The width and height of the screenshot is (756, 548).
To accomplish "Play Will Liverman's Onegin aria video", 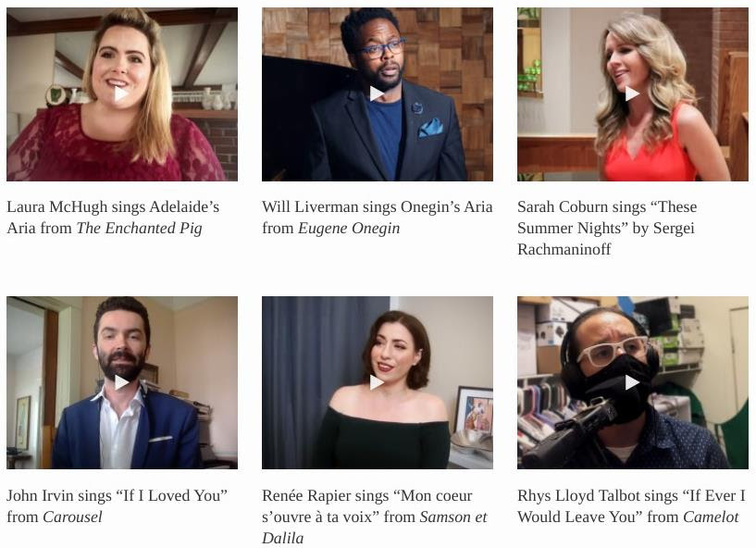I will point(377,93).
